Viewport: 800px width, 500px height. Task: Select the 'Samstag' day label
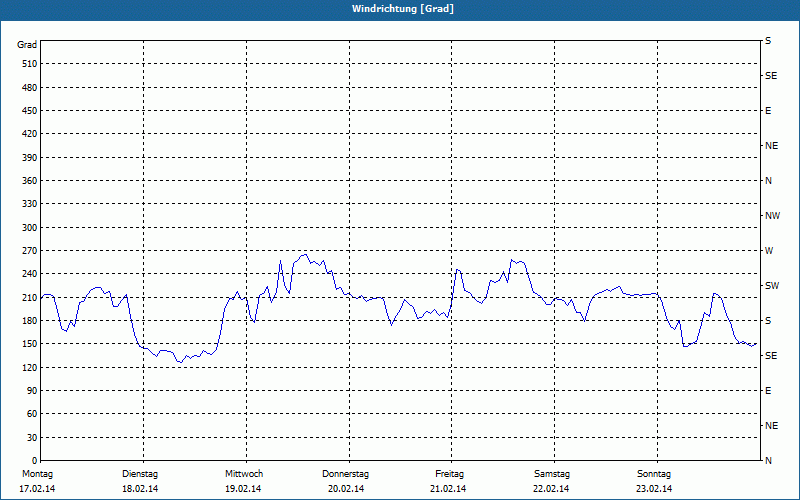[x=552, y=474]
